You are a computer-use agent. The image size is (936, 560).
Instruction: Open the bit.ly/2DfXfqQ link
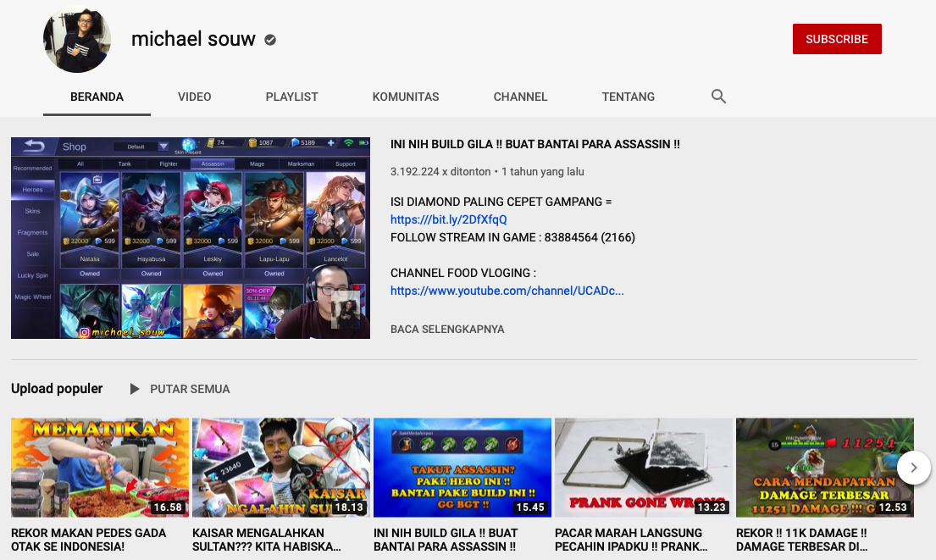[x=449, y=219]
